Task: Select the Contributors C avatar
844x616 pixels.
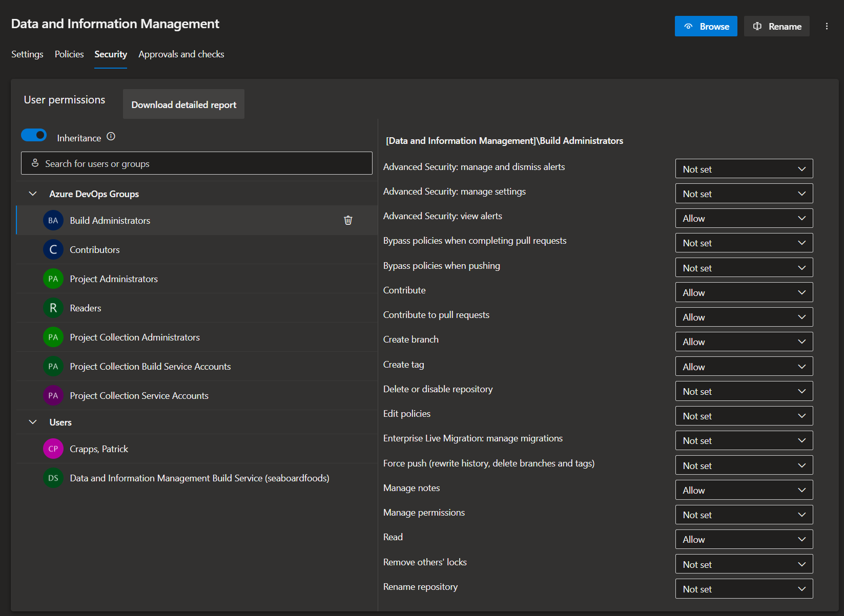Action: (x=53, y=250)
